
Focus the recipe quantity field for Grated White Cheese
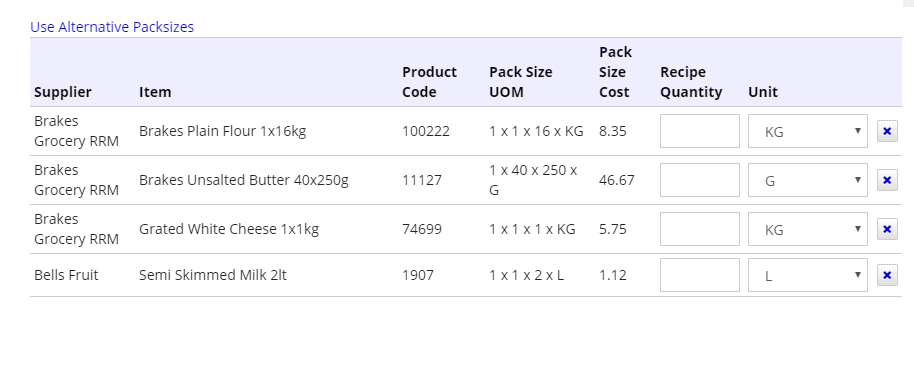[699, 229]
